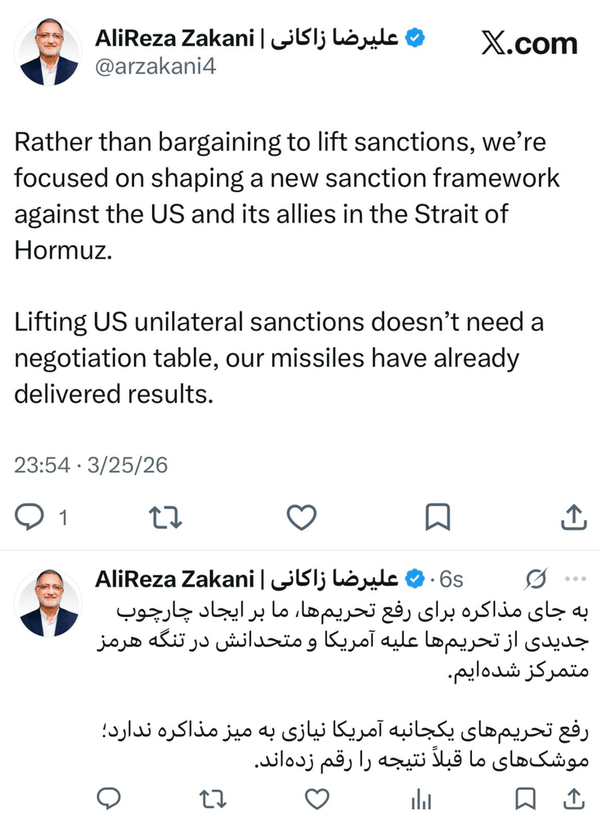This screenshot has width=600, height=837.
Task: Open the three-dot more menu on reply
Action: click(574, 578)
